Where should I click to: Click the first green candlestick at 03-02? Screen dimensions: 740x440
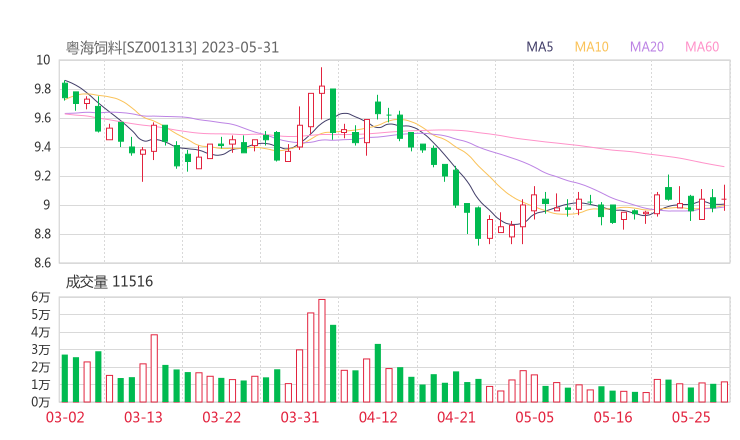tap(65, 90)
